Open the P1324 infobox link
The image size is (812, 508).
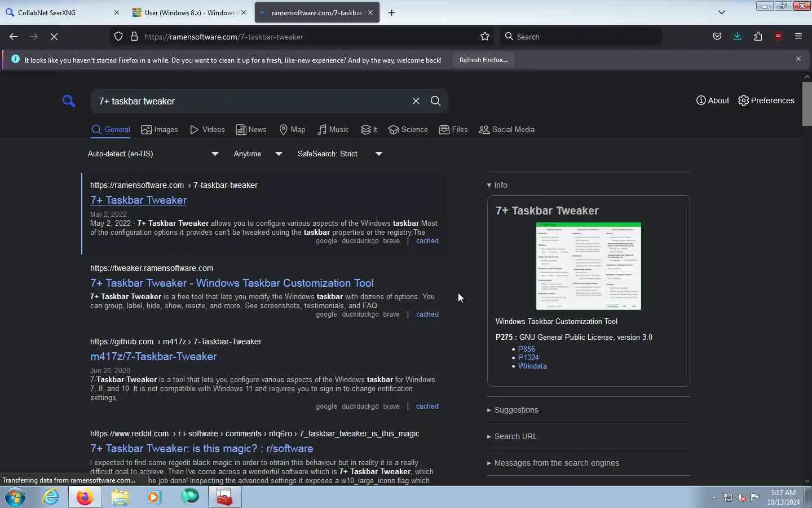[528, 357]
